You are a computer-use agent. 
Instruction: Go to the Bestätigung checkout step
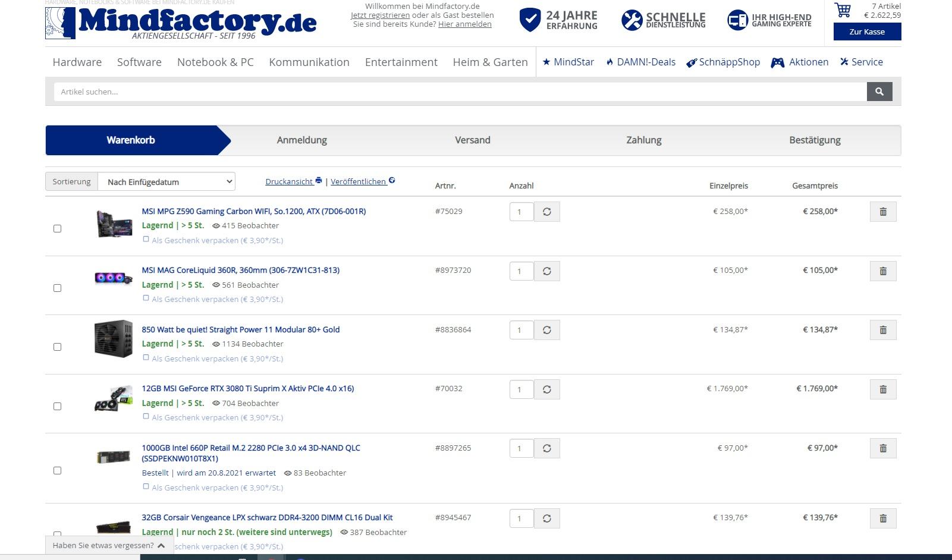[815, 140]
